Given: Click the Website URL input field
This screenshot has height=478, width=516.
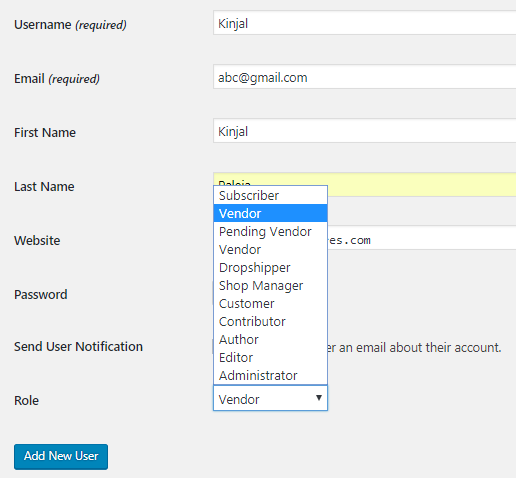Looking at the screenshot, I should tap(422, 238).
